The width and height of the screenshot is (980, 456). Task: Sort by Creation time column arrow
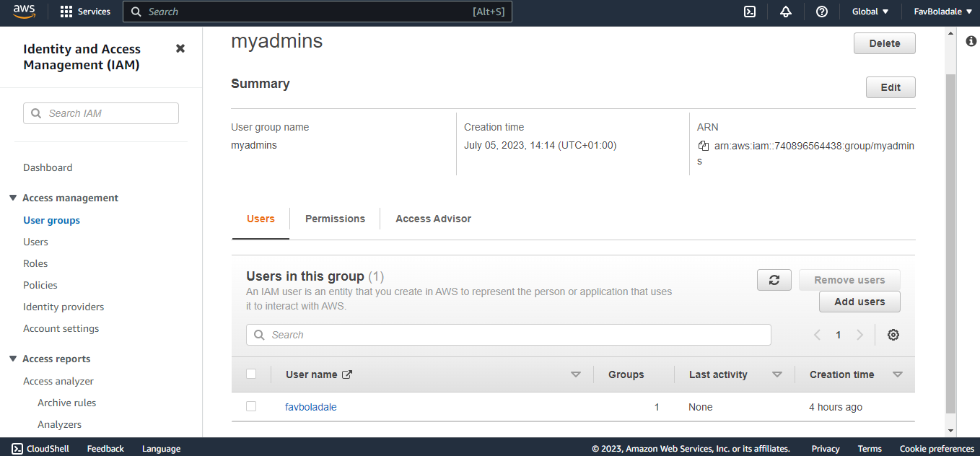(x=898, y=374)
